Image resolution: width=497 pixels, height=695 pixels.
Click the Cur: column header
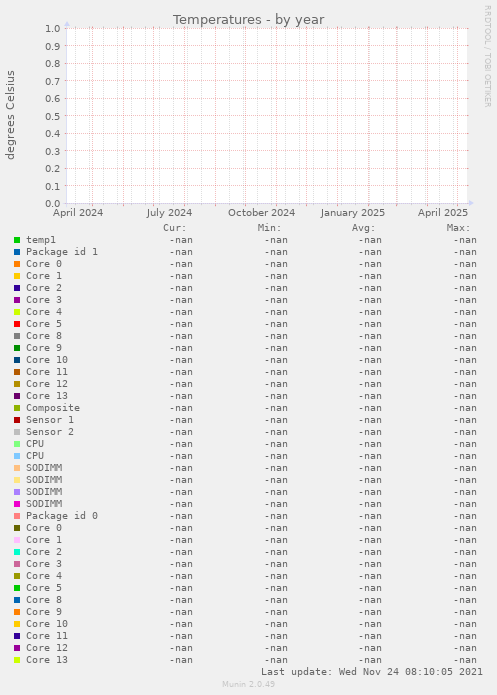pos(175,228)
